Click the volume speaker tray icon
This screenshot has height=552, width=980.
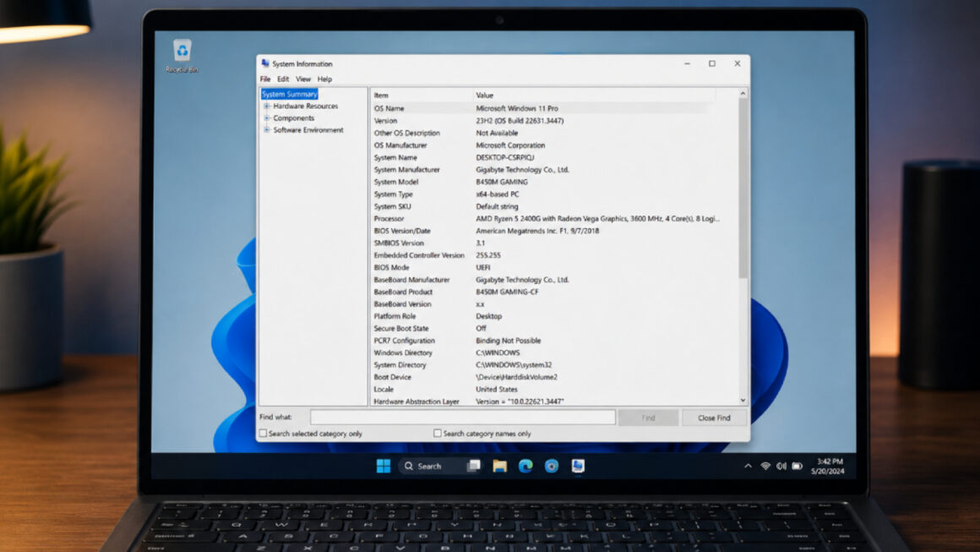click(781, 466)
